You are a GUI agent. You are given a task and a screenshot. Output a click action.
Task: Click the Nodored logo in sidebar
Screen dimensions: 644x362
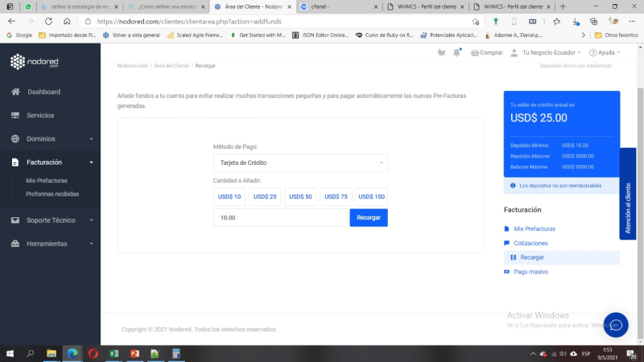(35, 62)
